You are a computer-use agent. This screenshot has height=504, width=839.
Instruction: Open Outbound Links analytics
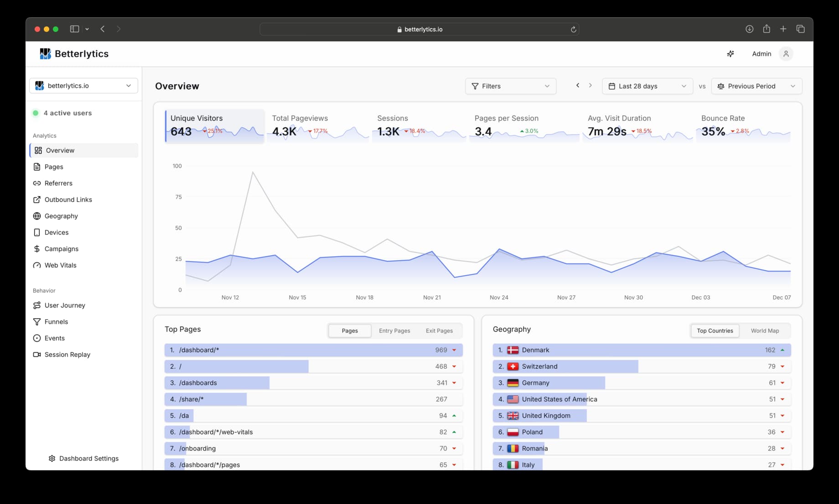pyautogui.click(x=68, y=199)
